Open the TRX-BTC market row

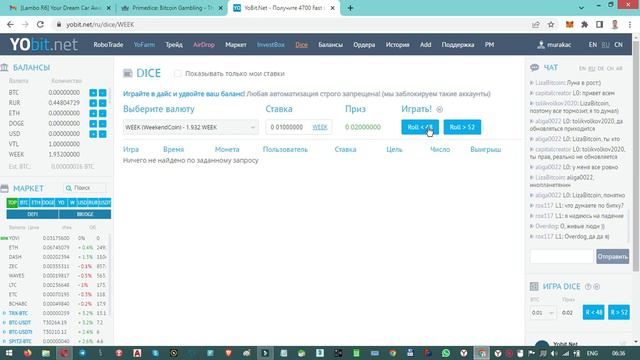(57, 313)
